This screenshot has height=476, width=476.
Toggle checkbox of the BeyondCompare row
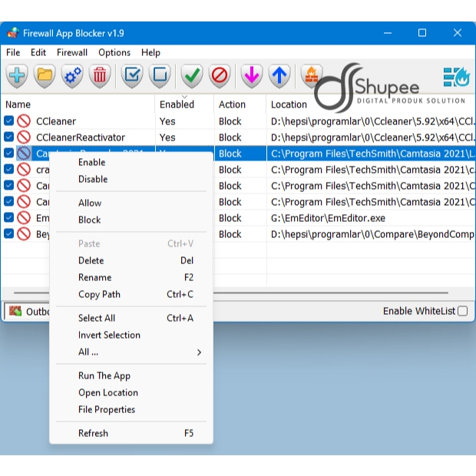8,233
